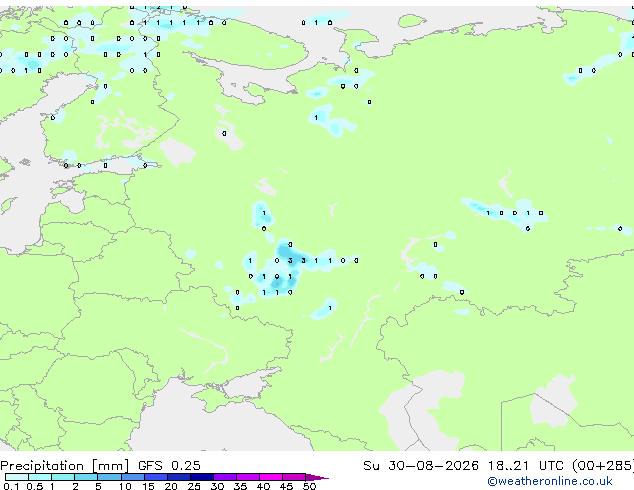Viewport: 634px width, 490px height.
Task: Click the over-50 mm arrow end of legend
Action: tap(317, 477)
